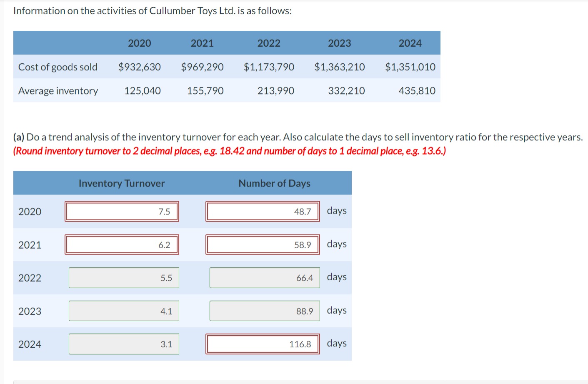
Task: Click the 2024 Inventory Turnover input showing 3.1
Action: 124,344
